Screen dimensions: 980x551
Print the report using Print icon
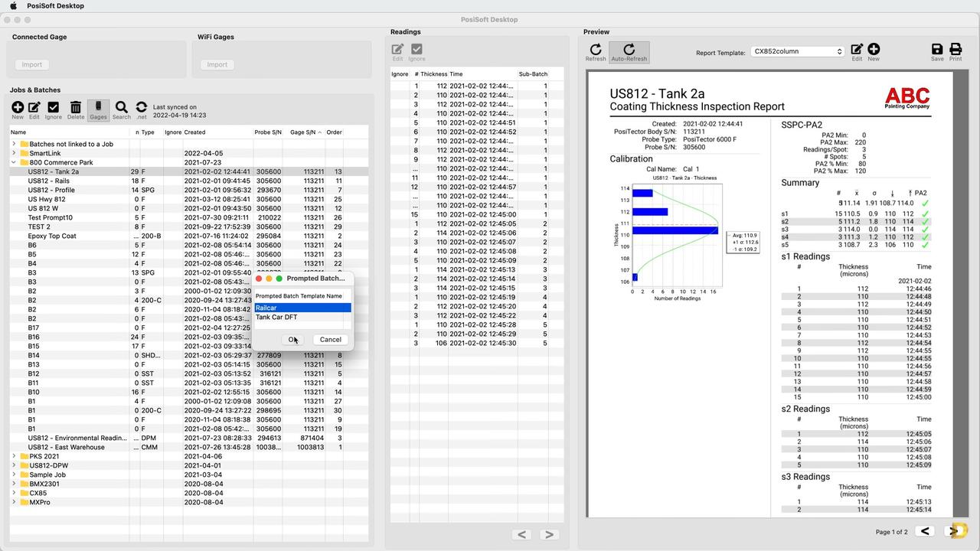coord(955,52)
